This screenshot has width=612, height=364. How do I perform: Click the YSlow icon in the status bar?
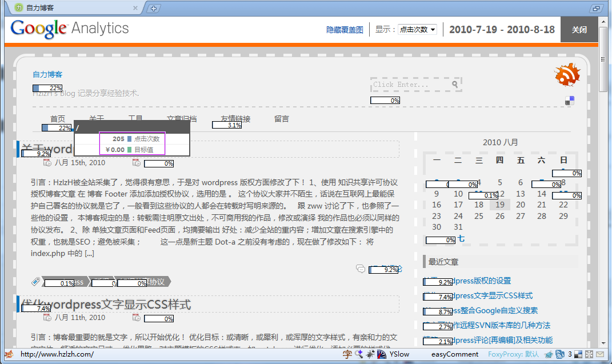pos(382,355)
